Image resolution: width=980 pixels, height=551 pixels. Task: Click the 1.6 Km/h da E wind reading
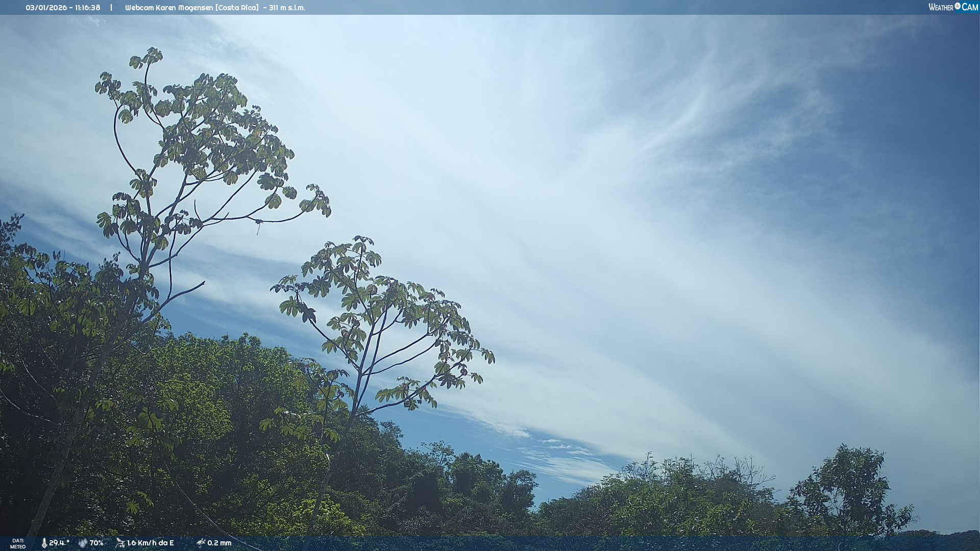click(x=150, y=543)
